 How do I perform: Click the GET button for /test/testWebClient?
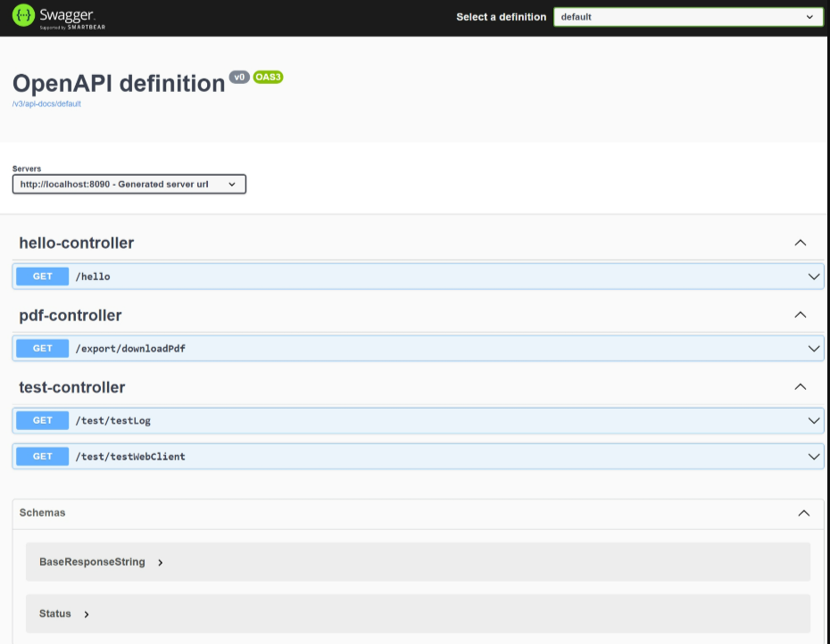point(42,456)
